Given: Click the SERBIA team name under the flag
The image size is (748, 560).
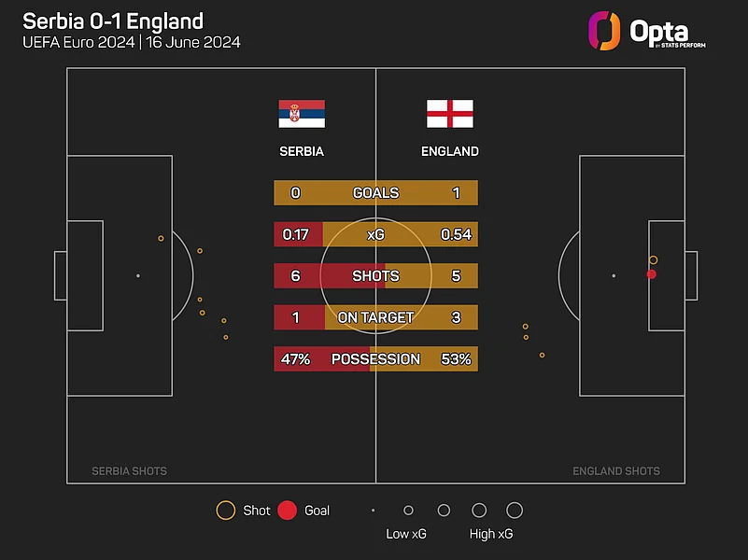Looking at the screenshot, I should tap(302, 151).
